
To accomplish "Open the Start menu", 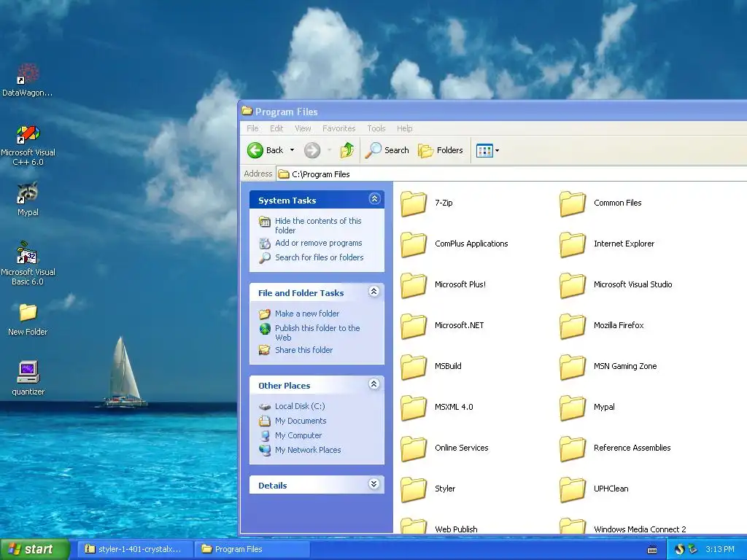I will click(x=34, y=549).
